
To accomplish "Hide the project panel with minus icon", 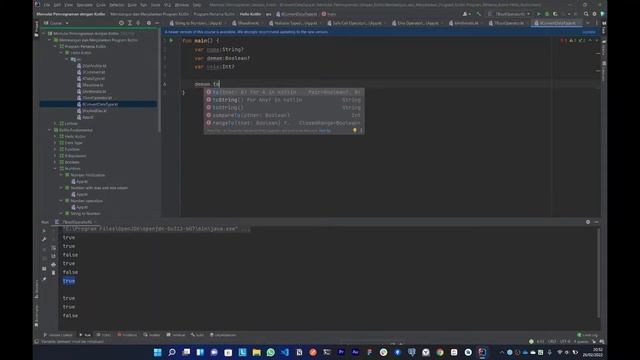I will pos(157,23).
